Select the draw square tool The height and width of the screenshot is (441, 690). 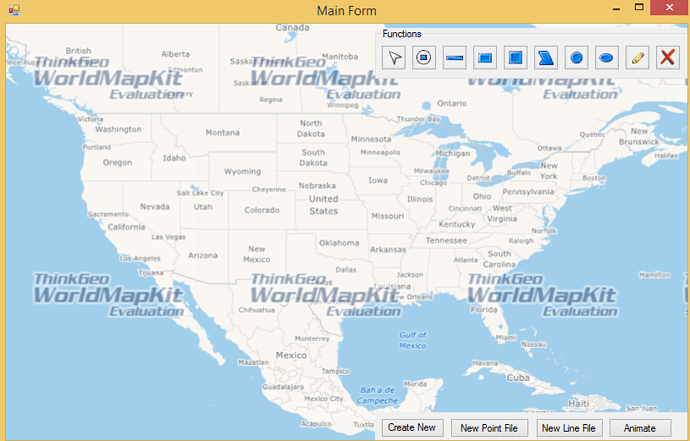click(x=516, y=58)
